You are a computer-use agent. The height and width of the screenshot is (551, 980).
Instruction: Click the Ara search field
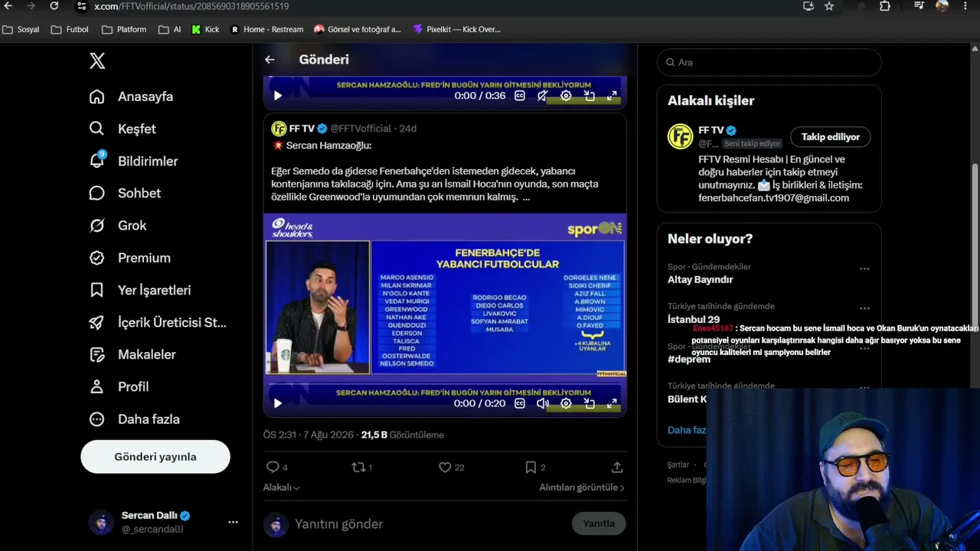click(769, 62)
